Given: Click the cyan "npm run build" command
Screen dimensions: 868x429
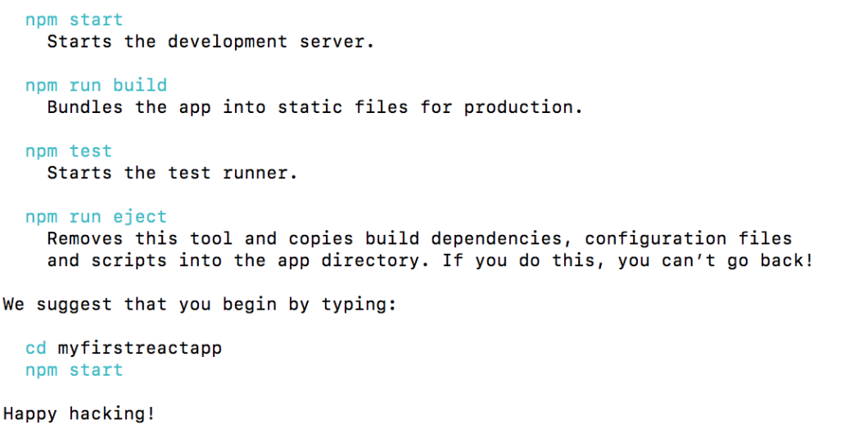Looking at the screenshot, I should click(96, 85).
